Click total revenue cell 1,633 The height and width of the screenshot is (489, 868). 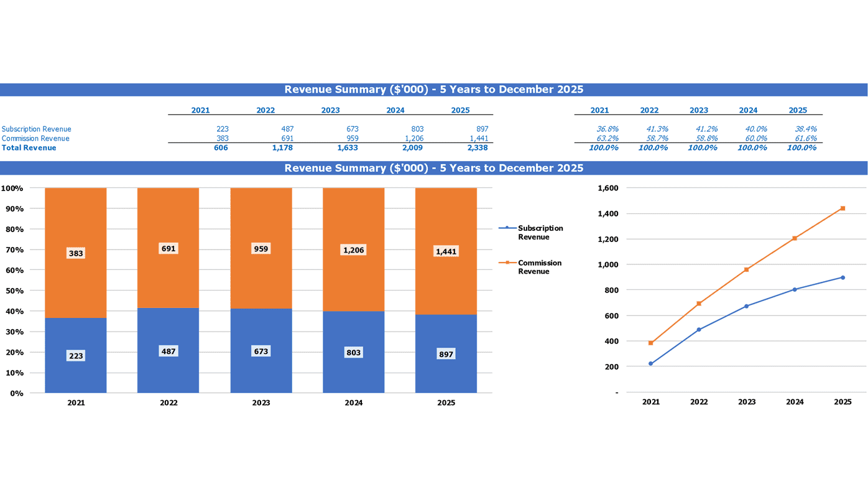tap(347, 147)
